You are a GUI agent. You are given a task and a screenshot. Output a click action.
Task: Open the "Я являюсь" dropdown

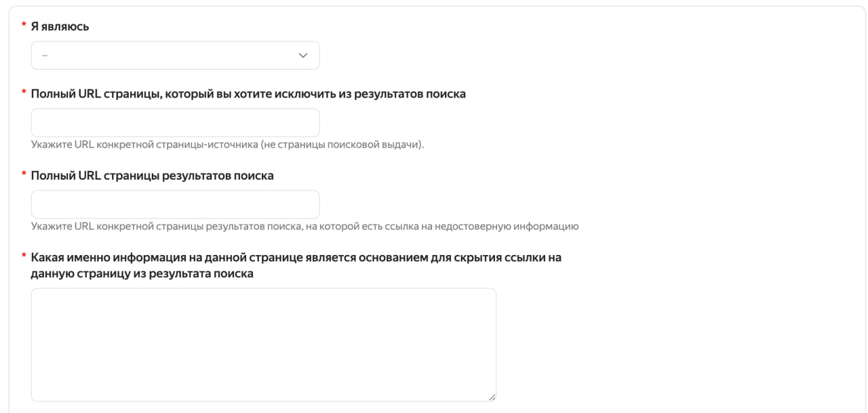[x=175, y=55]
